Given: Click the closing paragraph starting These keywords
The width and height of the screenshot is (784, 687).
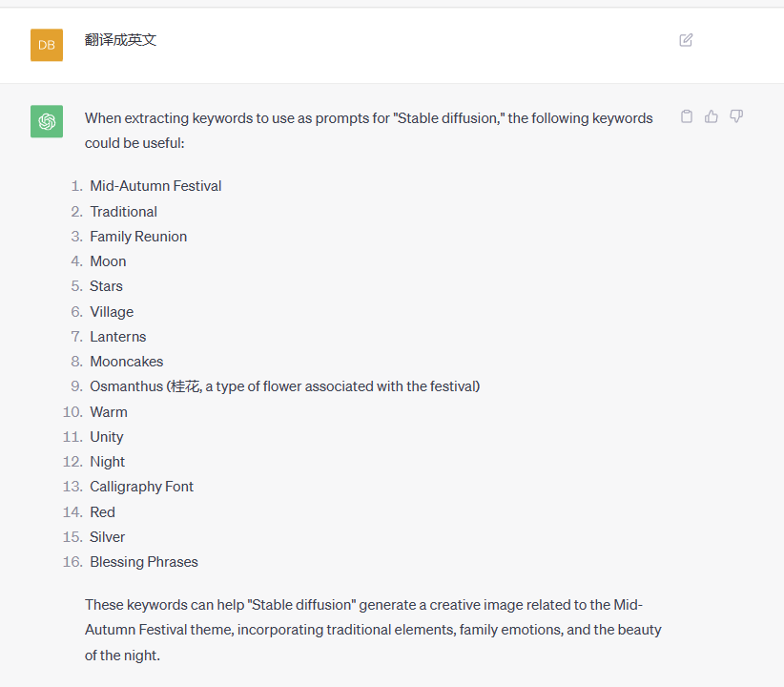Looking at the screenshot, I should pyautogui.click(x=373, y=630).
